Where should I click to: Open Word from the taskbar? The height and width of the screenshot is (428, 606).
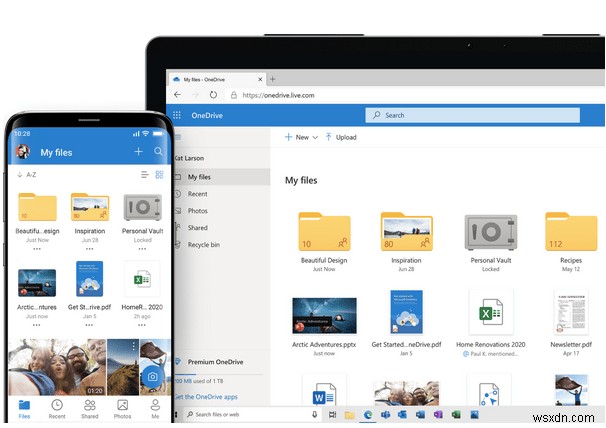click(420, 415)
